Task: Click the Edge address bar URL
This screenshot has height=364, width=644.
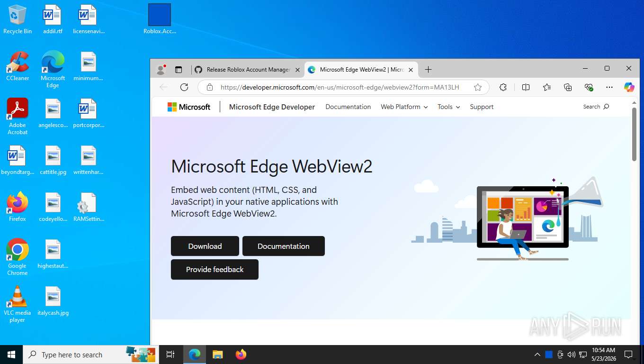Action: pos(340,87)
